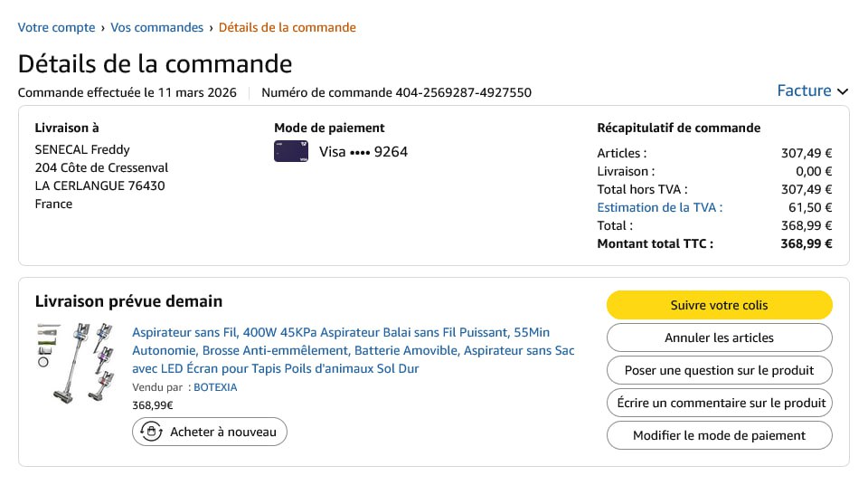868x485 pixels.
Task: Click the Visa card icon
Action: point(291,151)
